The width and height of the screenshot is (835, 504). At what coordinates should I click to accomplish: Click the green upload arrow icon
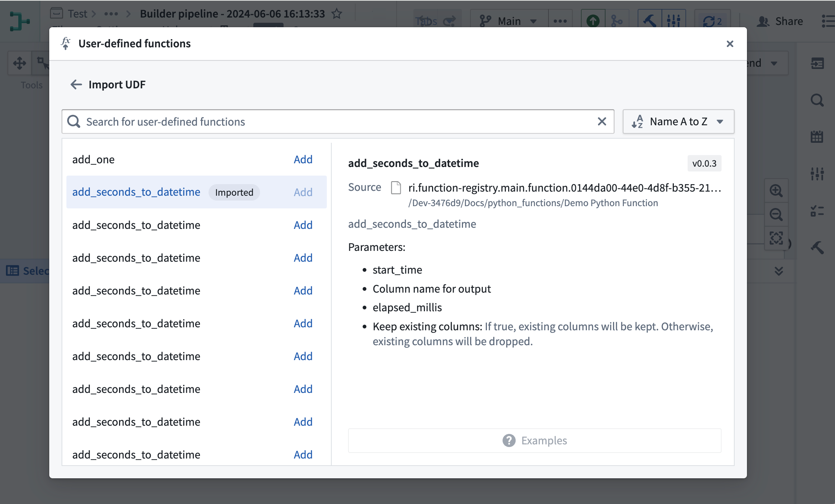(x=593, y=21)
